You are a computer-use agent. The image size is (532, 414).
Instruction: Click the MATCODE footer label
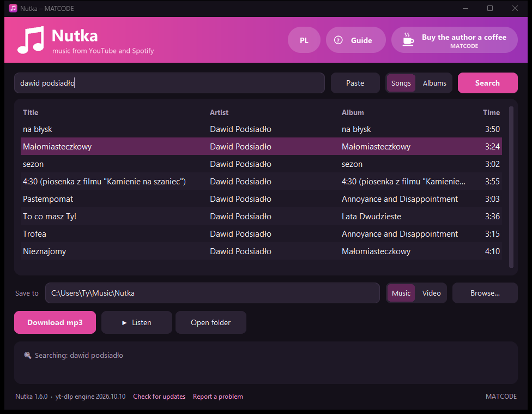coord(501,397)
